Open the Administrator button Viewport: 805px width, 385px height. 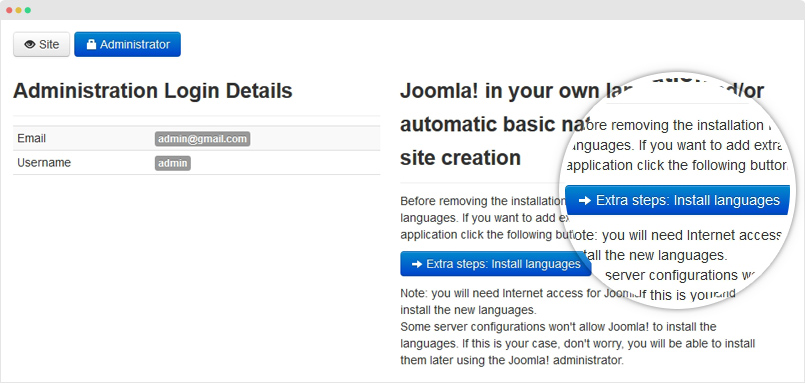tap(127, 45)
